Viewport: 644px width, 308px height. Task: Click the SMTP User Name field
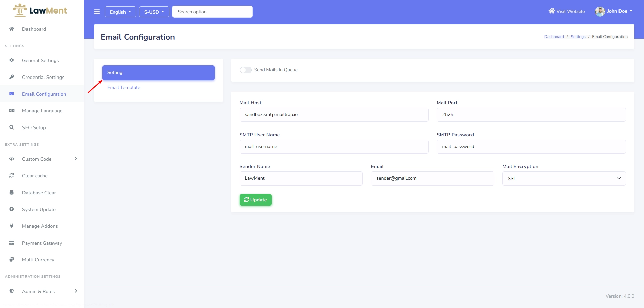(334, 147)
